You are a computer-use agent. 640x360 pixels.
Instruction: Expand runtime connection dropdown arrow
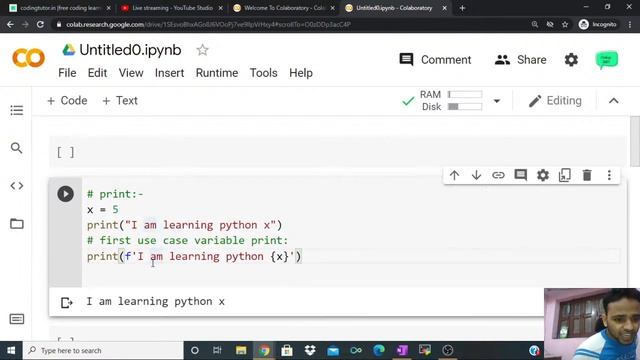coord(497,101)
